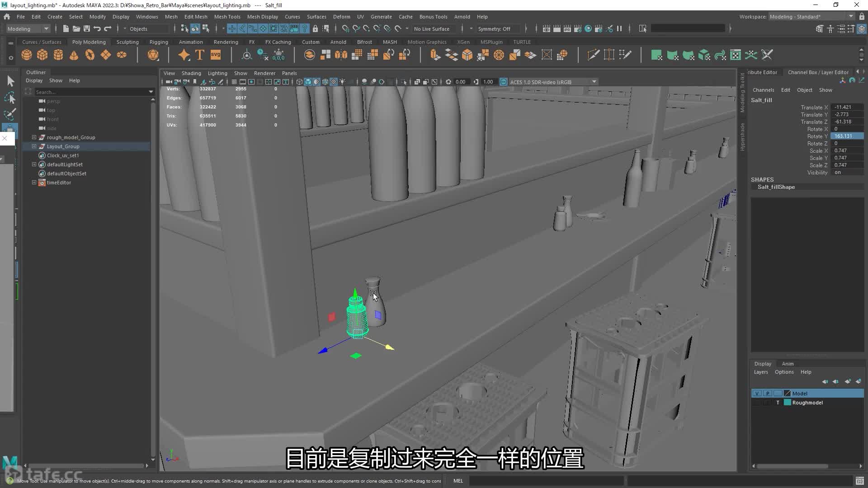The height and width of the screenshot is (488, 868).
Task: Click the Channels menu in Channel Box
Action: coord(763,90)
